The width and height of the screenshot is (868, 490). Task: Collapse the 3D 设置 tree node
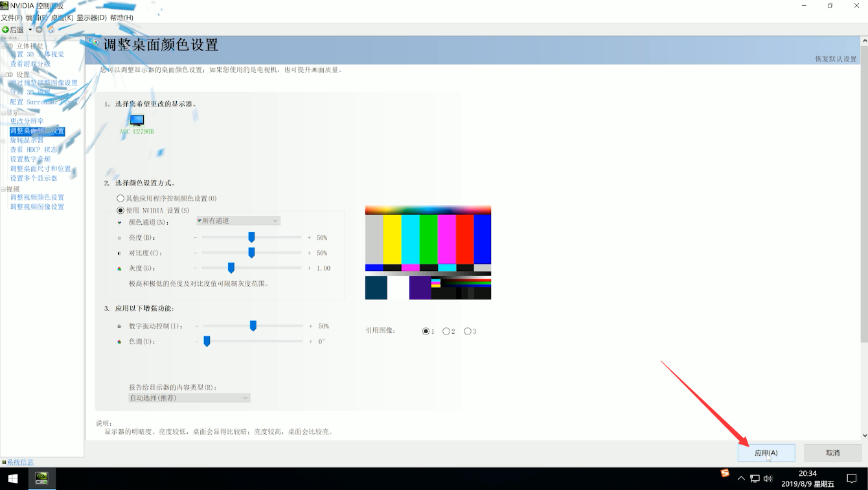3,75
